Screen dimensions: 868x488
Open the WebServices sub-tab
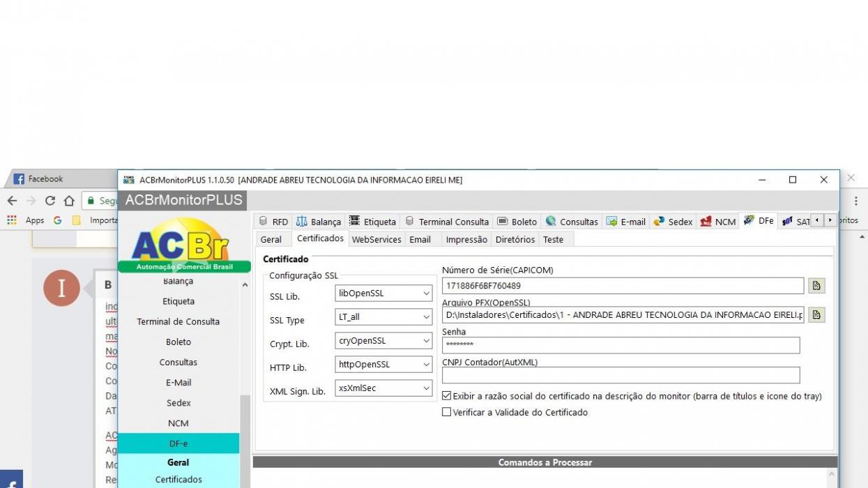click(x=376, y=239)
